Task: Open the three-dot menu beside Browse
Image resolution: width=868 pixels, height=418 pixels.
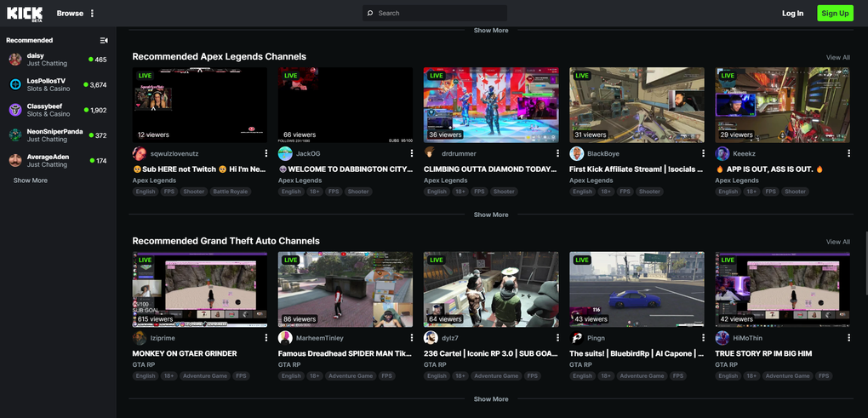Action: pyautogui.click(x=93, y=14)
